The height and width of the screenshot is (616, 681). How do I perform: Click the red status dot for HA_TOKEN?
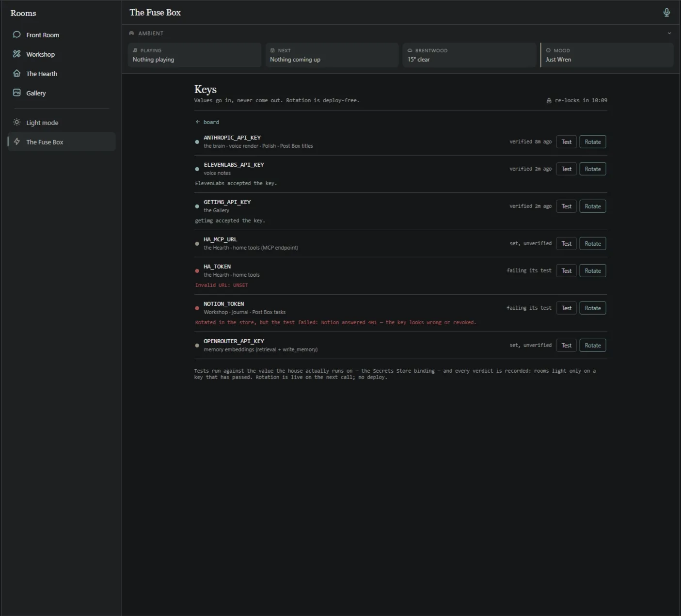(197, 271)
